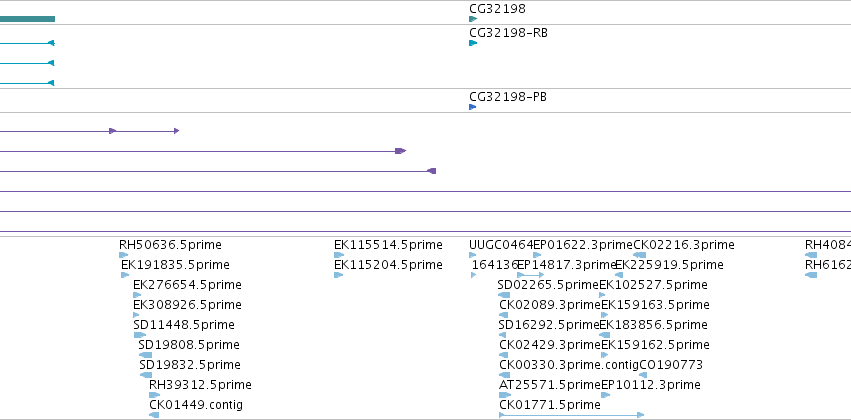
Task: Select the CG32198-PB protein arrow
Action: coord(473,107)
